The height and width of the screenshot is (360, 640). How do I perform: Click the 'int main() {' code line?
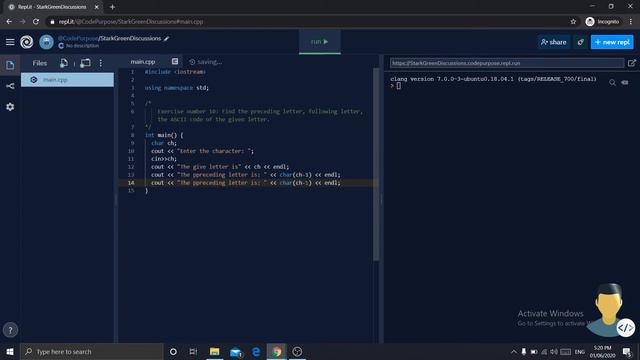coord(164,135)
